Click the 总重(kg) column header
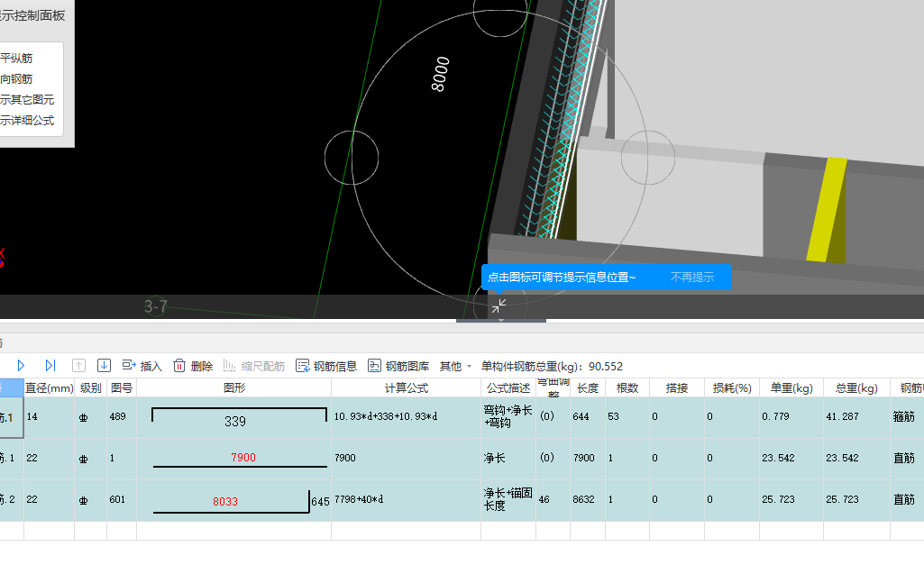The width and height of the screenshot is (924, 574). [x=856, y=387]
